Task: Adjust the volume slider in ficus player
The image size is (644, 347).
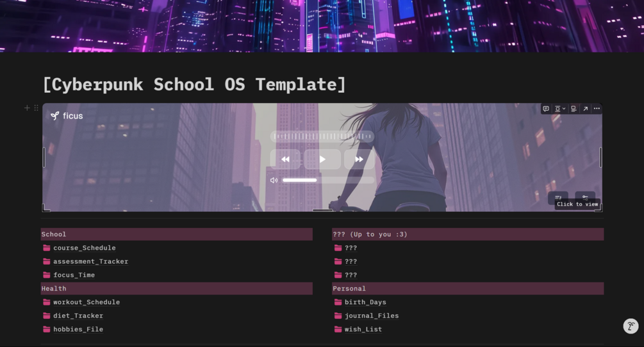Action: (x=329, y=180)
